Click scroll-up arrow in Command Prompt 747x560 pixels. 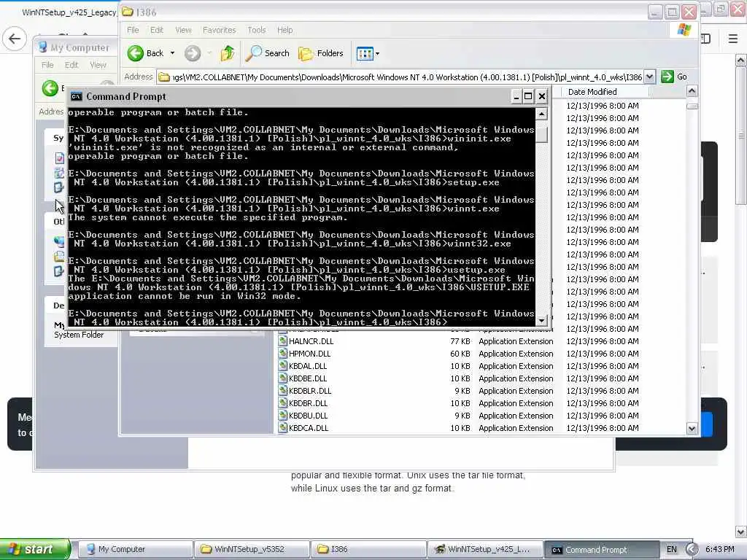coord(541,114)
